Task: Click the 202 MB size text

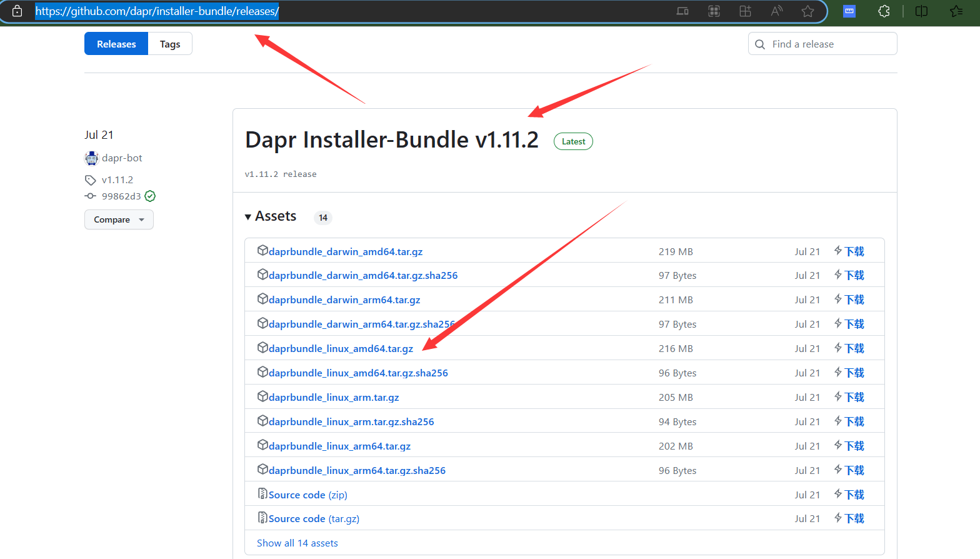Action: point(676,446)
